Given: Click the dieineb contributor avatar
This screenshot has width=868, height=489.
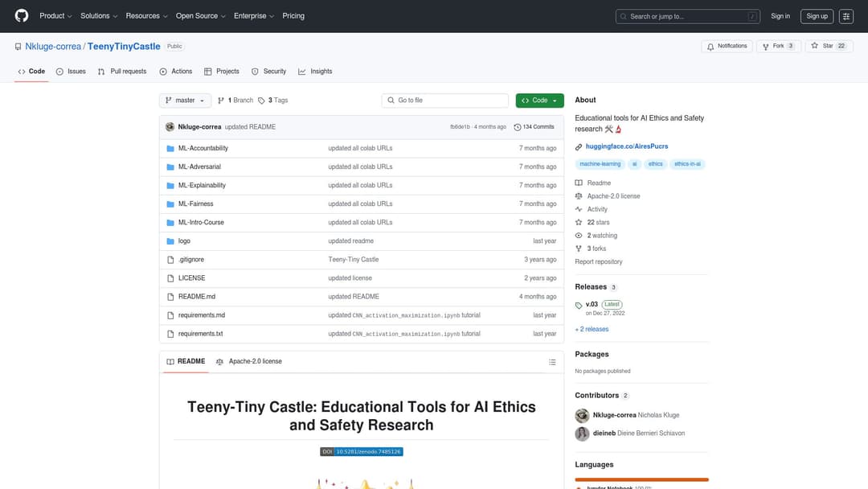Looking at the screenshot, I should click(582, 434).
